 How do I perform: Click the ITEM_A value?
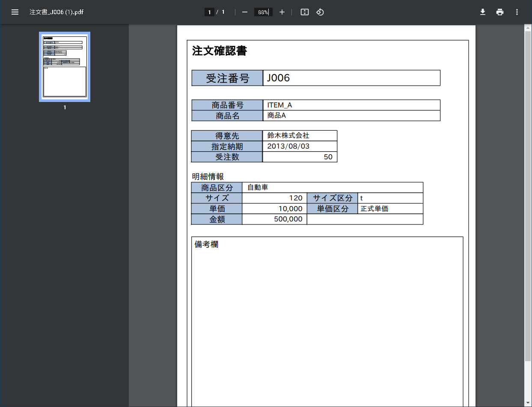tap(279, 105)
